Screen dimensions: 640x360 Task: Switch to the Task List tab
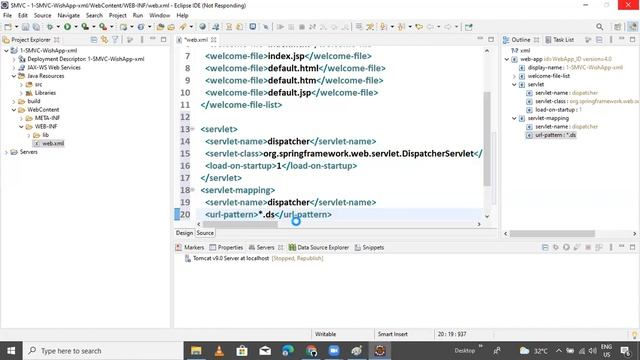point(560,40)
